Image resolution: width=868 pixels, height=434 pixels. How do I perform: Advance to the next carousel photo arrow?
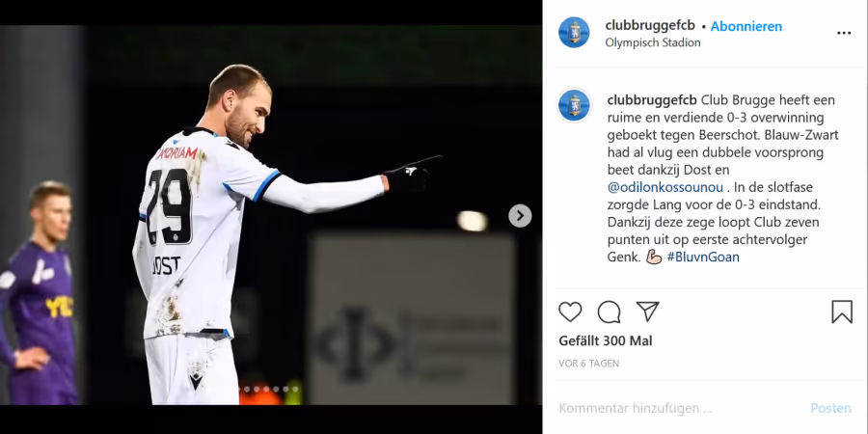tap(520, 216)
